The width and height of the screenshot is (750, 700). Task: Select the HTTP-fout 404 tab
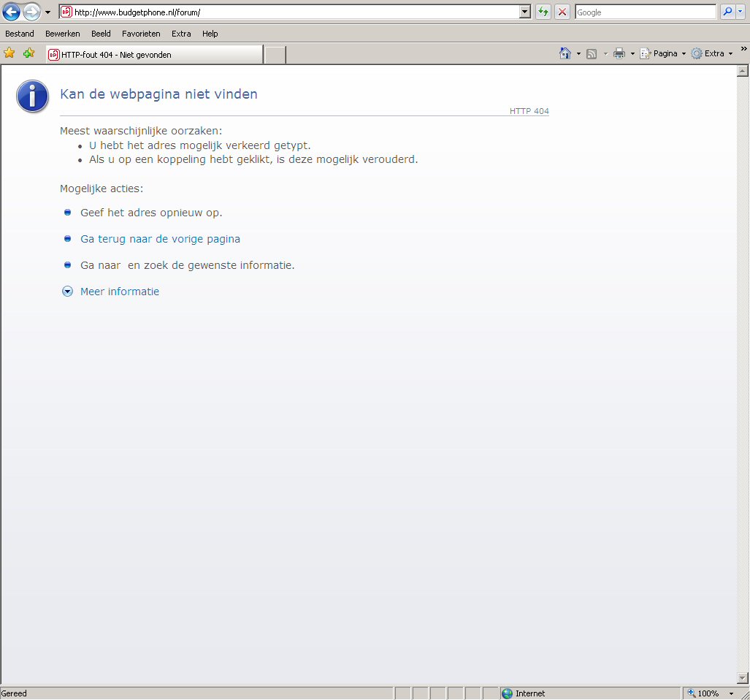pos(153,55)
